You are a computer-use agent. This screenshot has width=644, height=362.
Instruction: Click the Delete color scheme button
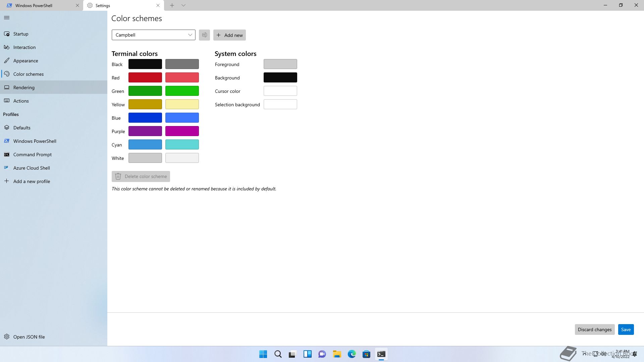(x=141, y=176)
